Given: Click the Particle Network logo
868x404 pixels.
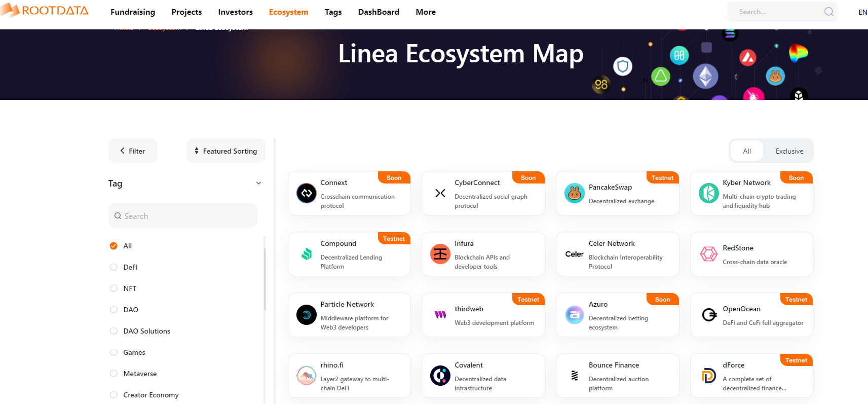Looking at the screenshot, I should coord(307,315).
